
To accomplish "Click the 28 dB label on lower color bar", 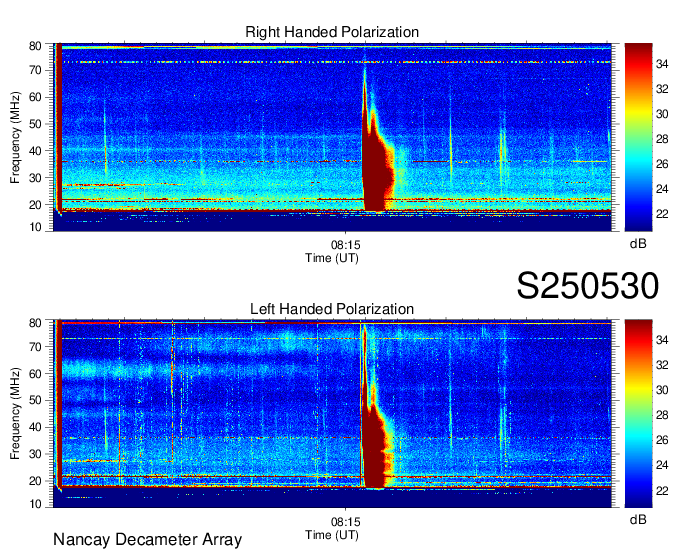I will point(662,415).
